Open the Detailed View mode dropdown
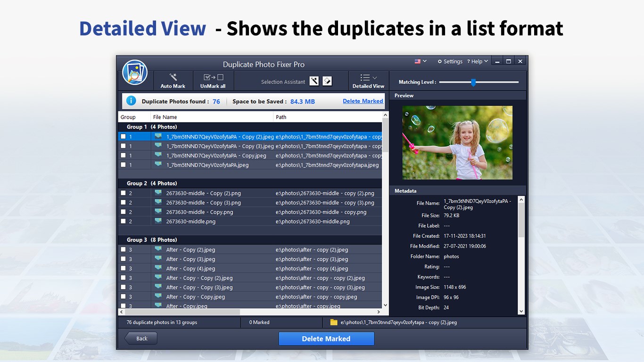Viewport: 644px width, 362px height. (x=368, y=81)
